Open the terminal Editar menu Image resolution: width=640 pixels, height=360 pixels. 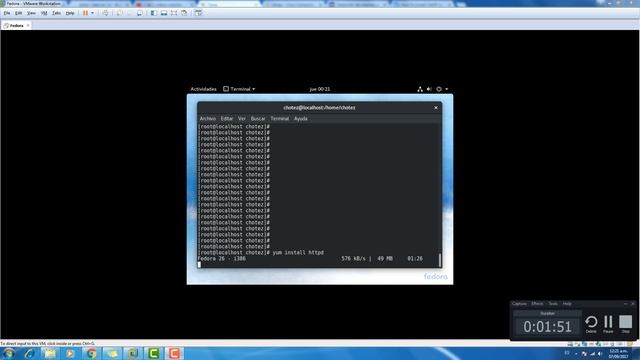coord(227,119)
